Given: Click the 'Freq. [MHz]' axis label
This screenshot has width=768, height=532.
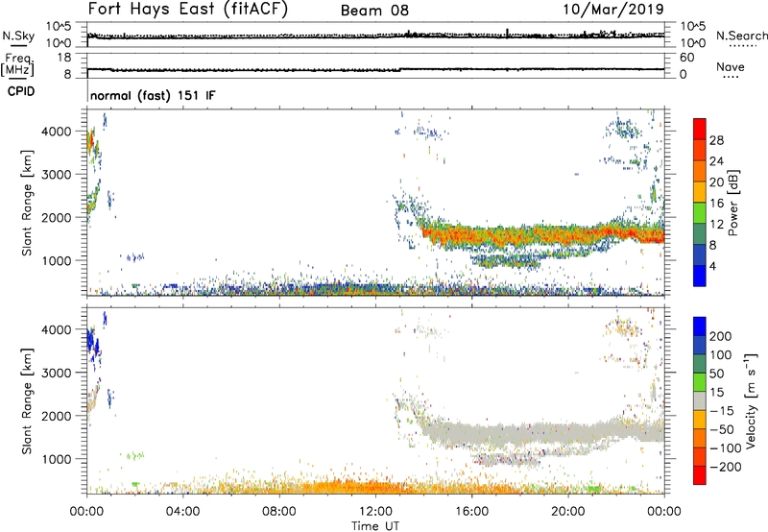Looking at the screenshot, I should [x=17, y=65].
